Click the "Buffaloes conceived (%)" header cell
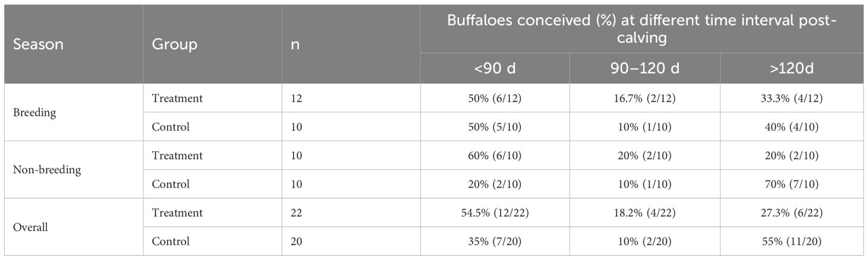The image size is (868, 260). [x=642, y=30]
